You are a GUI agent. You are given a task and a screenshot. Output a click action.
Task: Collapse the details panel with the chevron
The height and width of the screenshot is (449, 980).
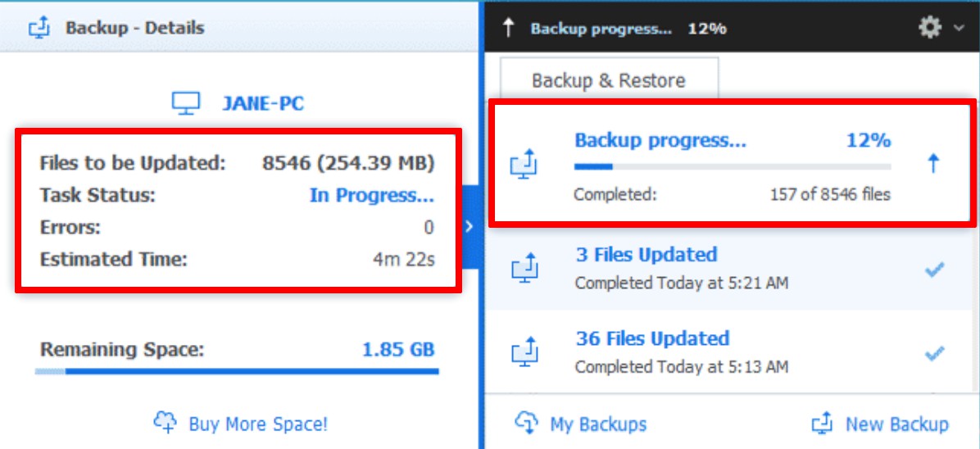[470, 226]
